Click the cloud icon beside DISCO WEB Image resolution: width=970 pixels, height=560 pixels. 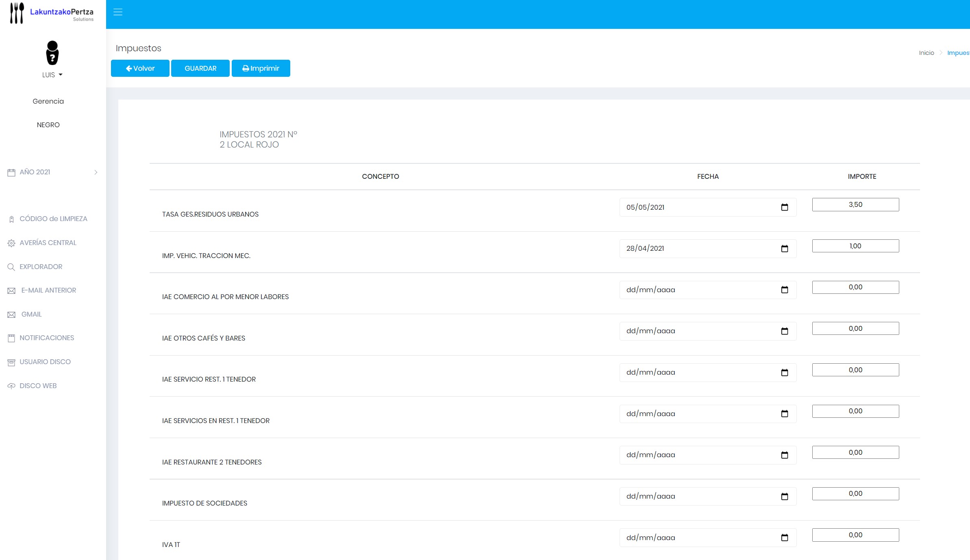coord(11,386)
